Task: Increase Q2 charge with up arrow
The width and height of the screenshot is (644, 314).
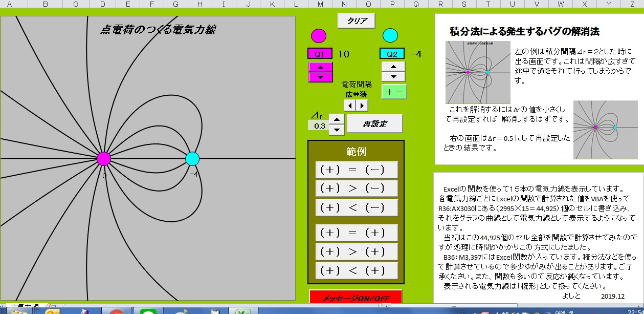Action: click(393, 67)
